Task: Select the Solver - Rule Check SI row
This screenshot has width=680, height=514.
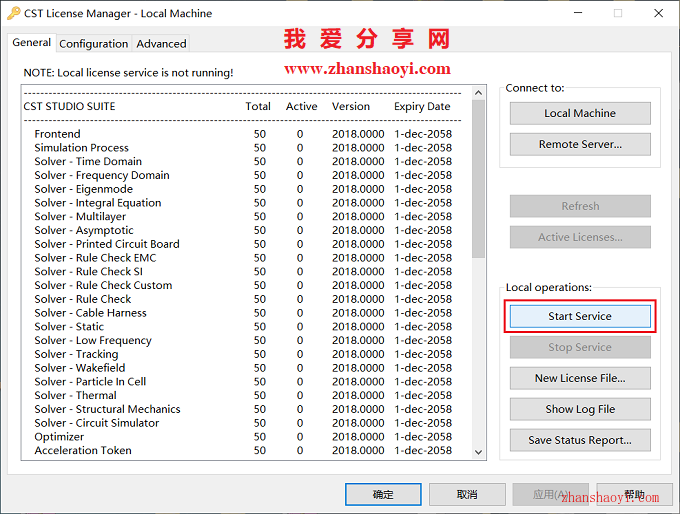Action: (x=243, y=272)
